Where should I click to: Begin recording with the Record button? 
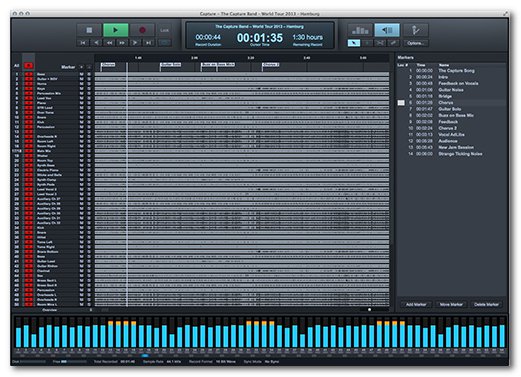[142, 30]
